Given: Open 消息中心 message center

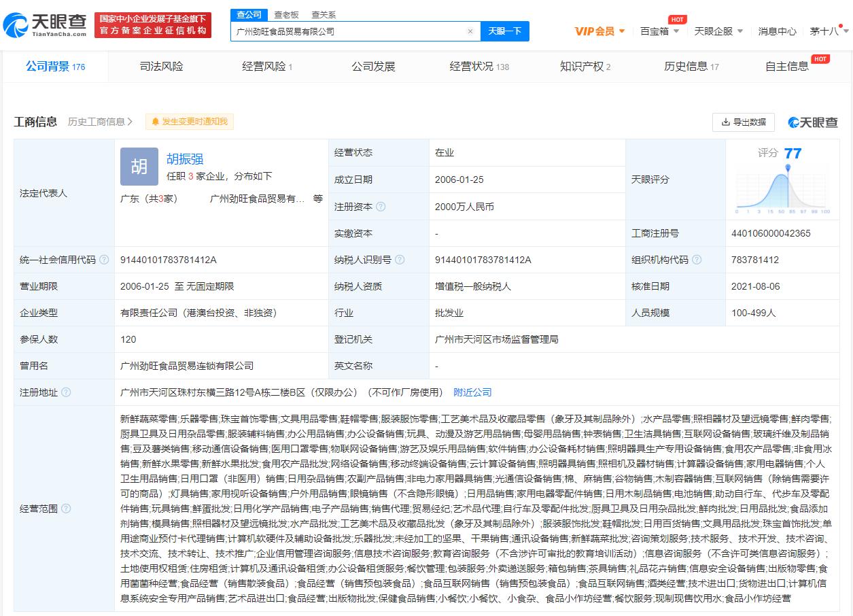Looking at the screenshot, I should (777, 31).
